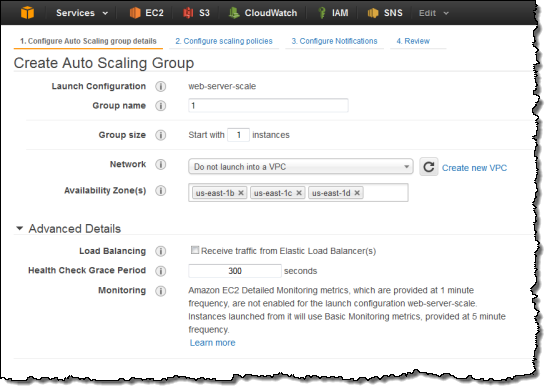The image size is (550, 391).
Task: Open the Network VPC dropdown
Action: tap(301, 167)
